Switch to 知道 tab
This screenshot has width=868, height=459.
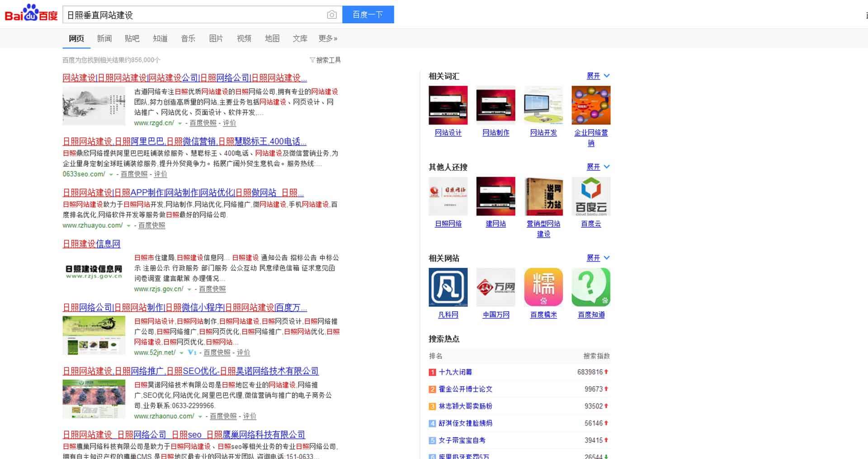coord(160,38)
